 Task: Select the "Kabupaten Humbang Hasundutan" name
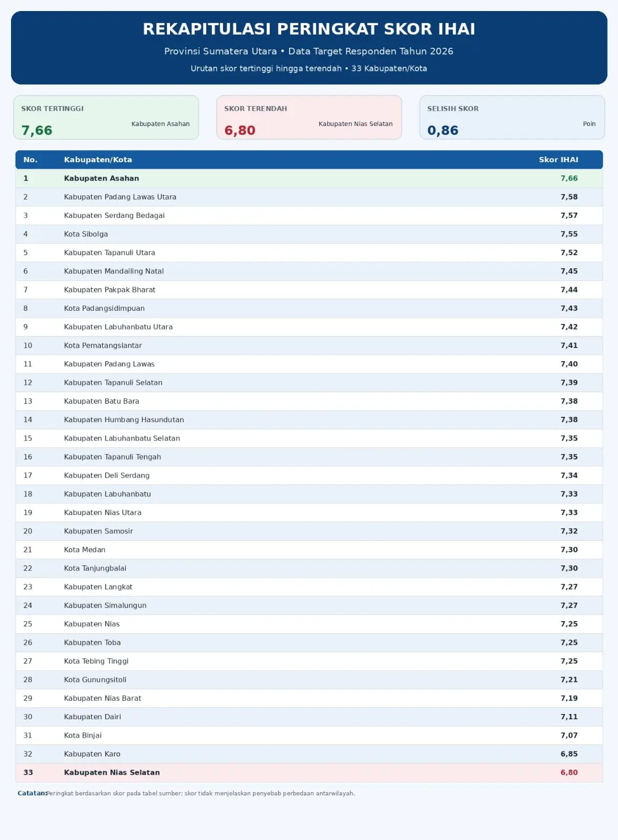tap(124, 419)
